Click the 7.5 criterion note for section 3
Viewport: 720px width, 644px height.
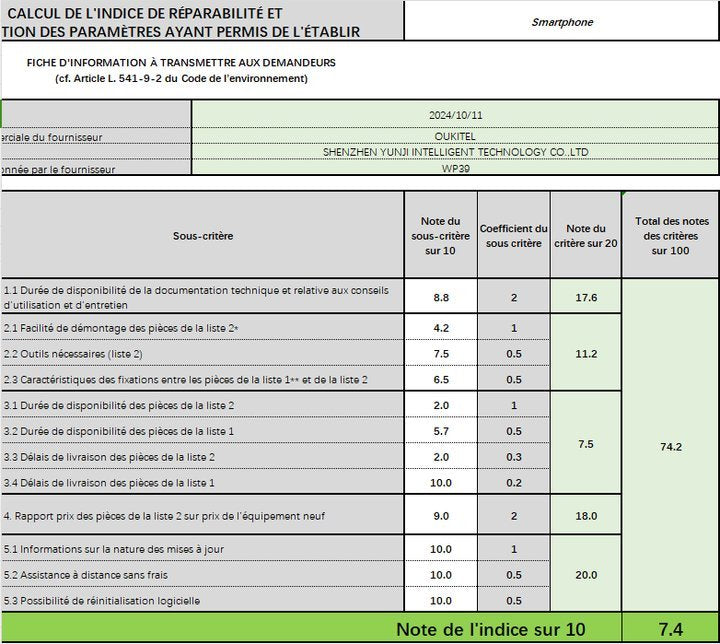586,444
